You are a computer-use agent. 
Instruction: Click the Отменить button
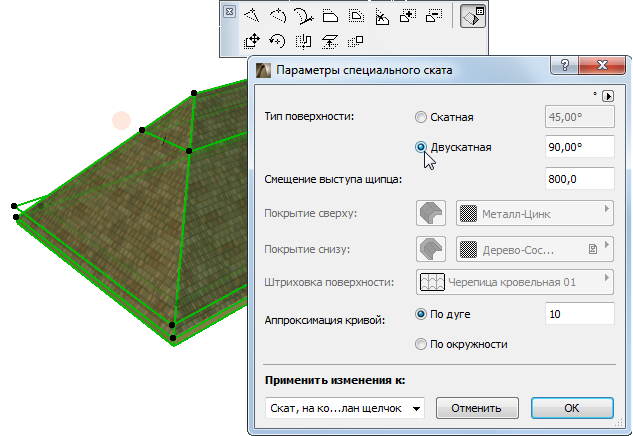point(477,408)
